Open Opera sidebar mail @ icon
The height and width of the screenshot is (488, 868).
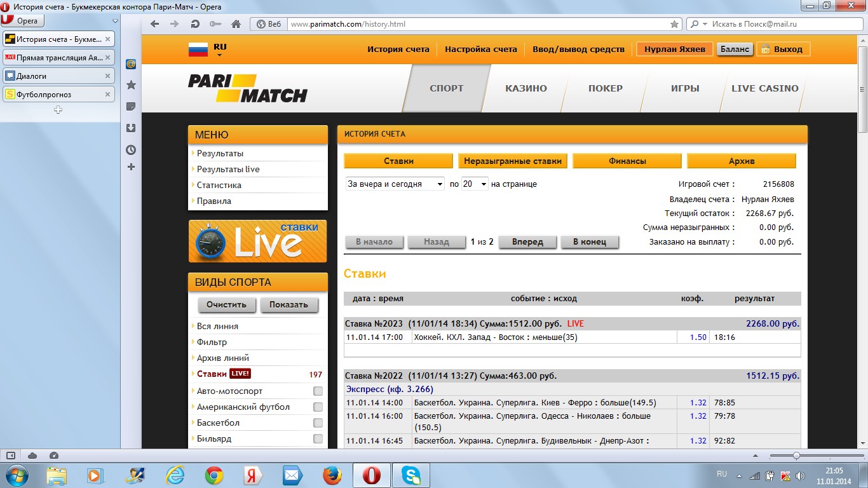click(x=131, y=64)
